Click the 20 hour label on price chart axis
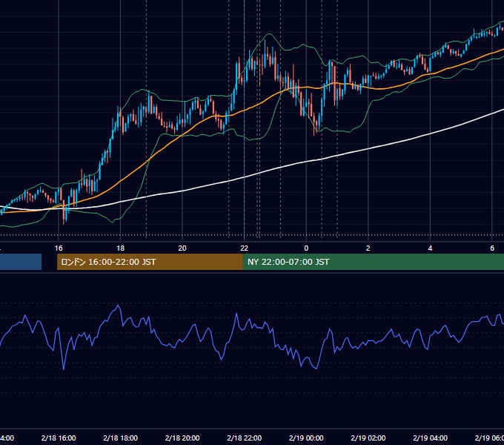This screenshot has height=445, width=504. tap(182, 248)
